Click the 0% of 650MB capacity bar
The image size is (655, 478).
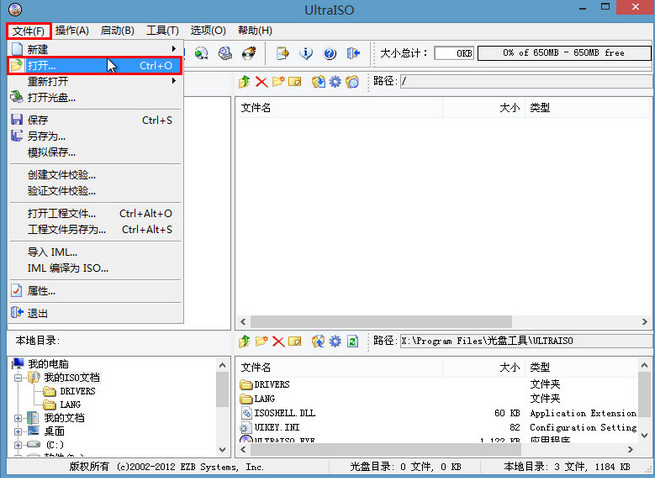coord(564,53)
